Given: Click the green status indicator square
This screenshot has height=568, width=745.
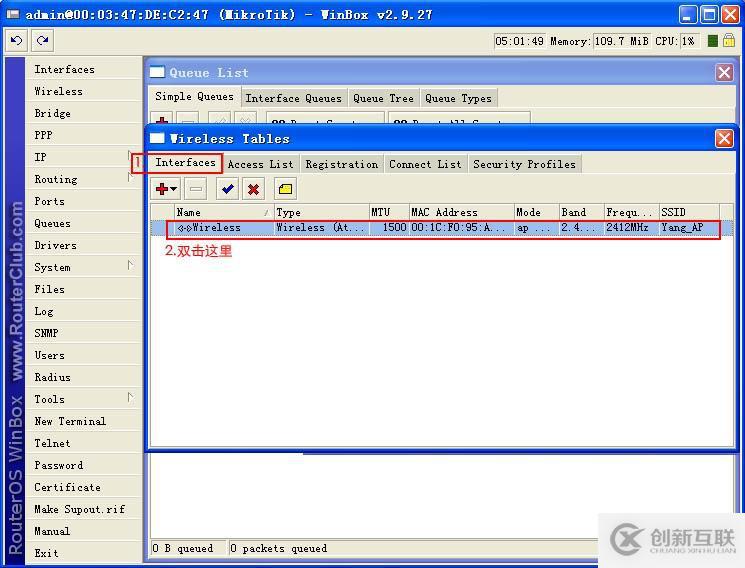Looking at the screenshot, I should (712, 41).
